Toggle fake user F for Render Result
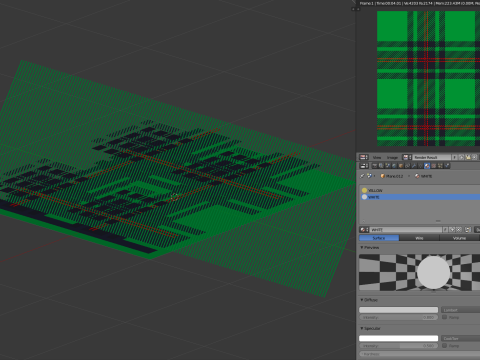 (x=454, y=157)
